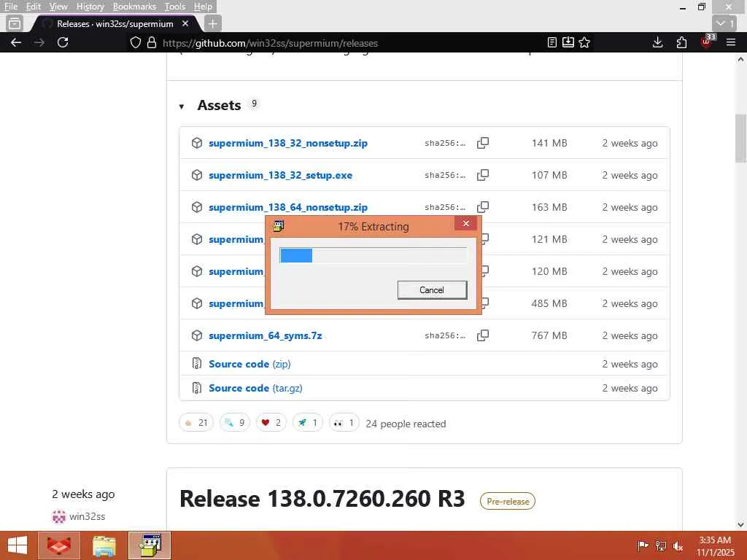The width and height of the screenshot is (747, 560).
Task: Click the Save to Pocket icon in the address bar
Action: [568, 42]
